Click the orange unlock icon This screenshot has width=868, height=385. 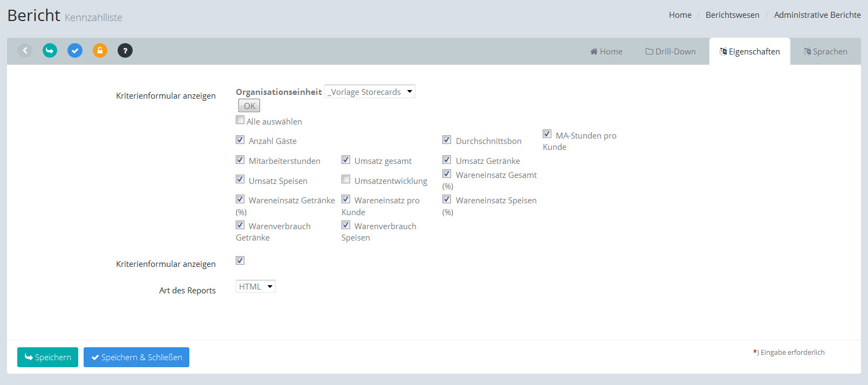coord(100,51)
